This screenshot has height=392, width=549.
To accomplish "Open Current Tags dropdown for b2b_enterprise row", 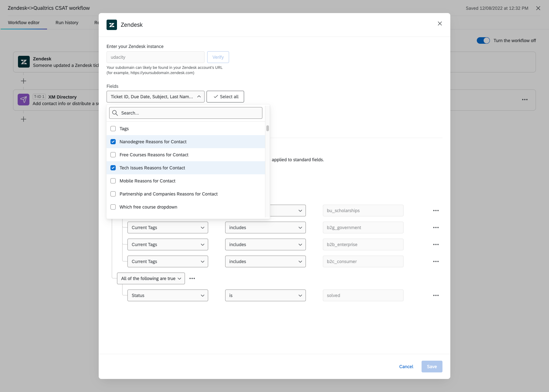I will click(x=168, y=244).
